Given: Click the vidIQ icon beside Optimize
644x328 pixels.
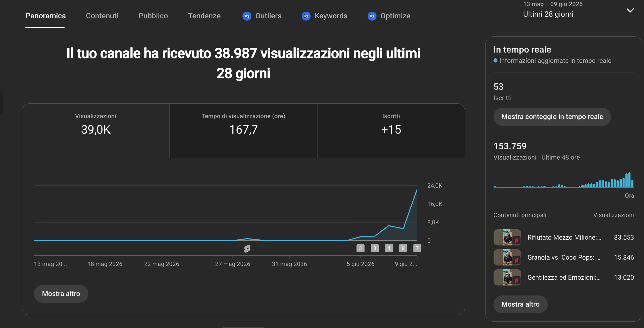Looking at the screenshot, I should pos(372,16).
